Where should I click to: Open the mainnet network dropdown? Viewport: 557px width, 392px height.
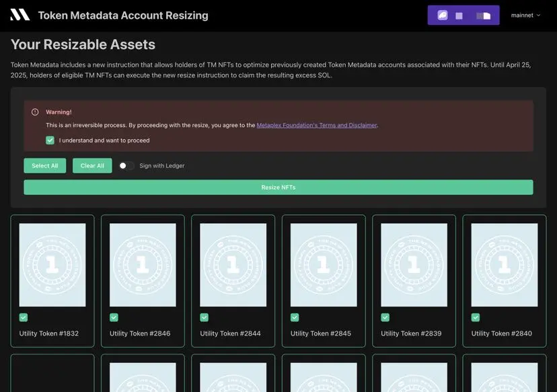(x=525, y=15)
